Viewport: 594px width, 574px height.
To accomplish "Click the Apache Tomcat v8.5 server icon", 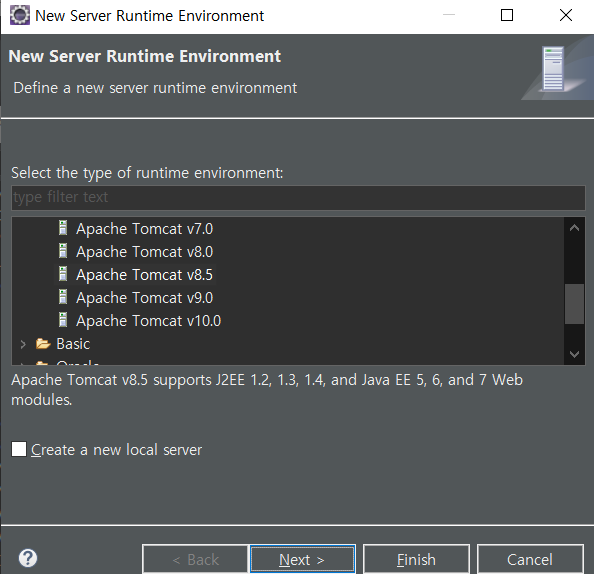I will click(63, 274).
